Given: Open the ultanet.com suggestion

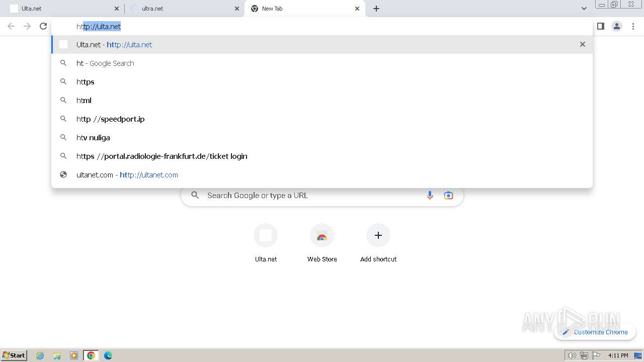Looking at the screenshot, I should pyautogui.click(x=322, y=174).
